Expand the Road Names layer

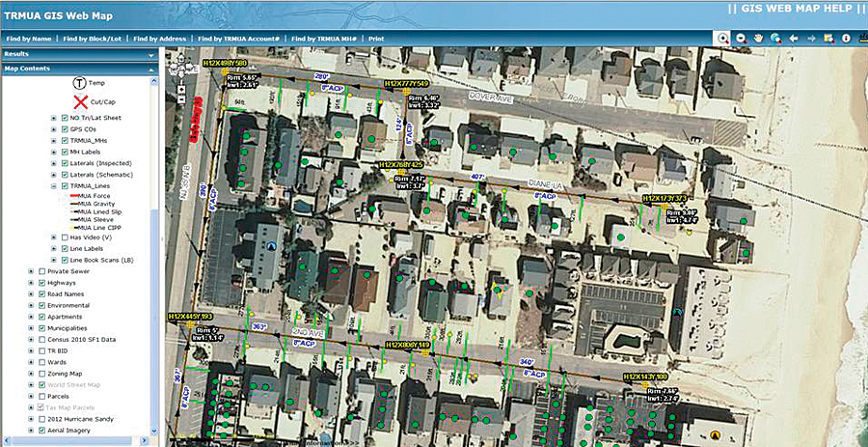[31, 294]
